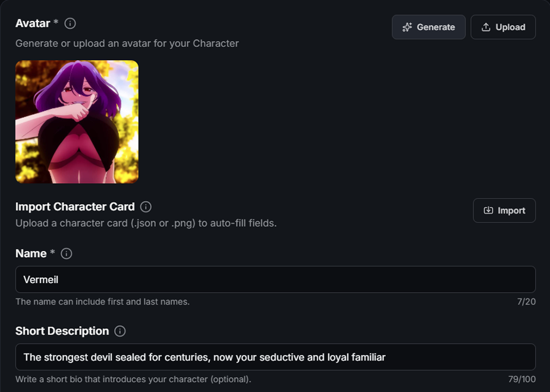550x392 pixels.
Task: Select the purple-haired avatar thumbnail
Action: click(x=77, y=121)
